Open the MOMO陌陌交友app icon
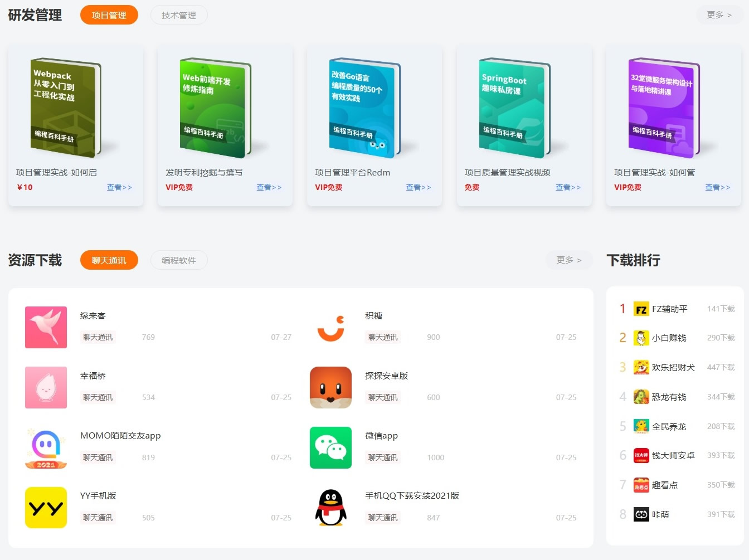The image size is (749, 560). click(x=46, y=447)
